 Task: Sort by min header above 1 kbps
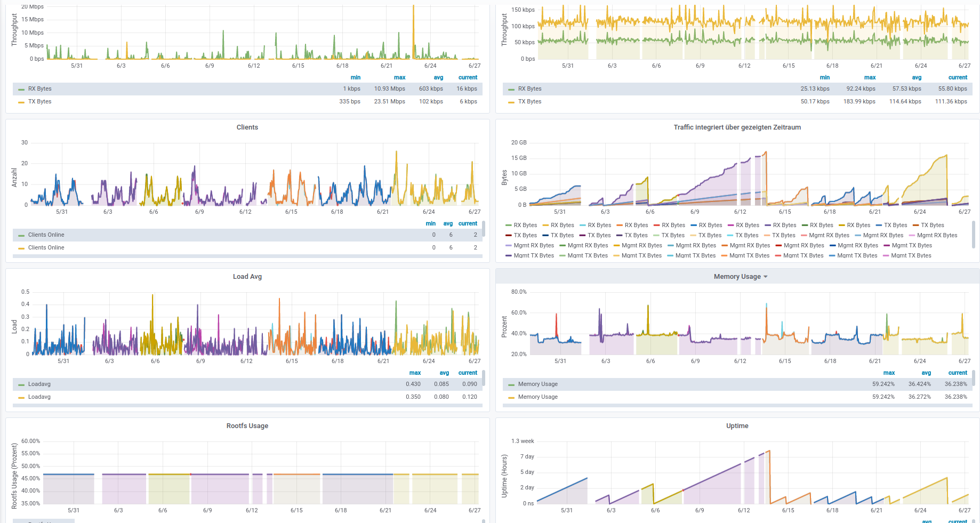356,77
